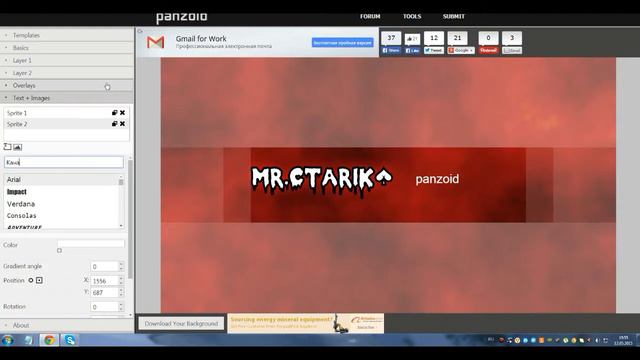Image resolution: width=640 pixels, height=360 pixels.
Task: Open Chrome from the taskbar
Action: [49, 340]
